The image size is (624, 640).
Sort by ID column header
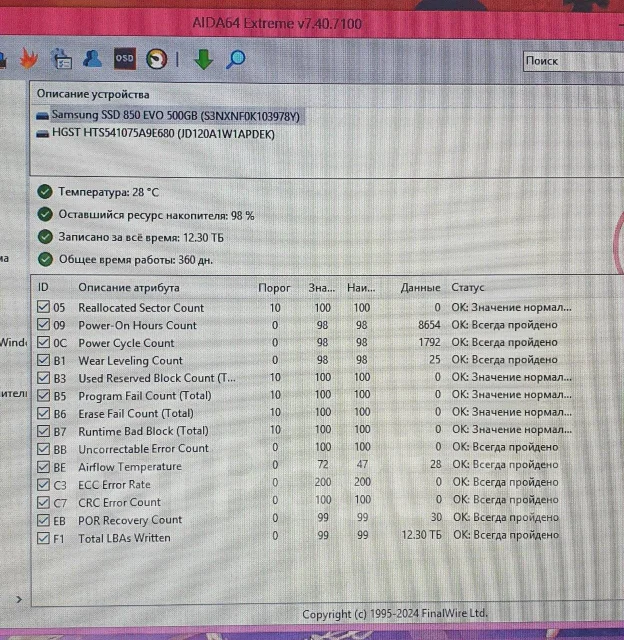point(43,287)
